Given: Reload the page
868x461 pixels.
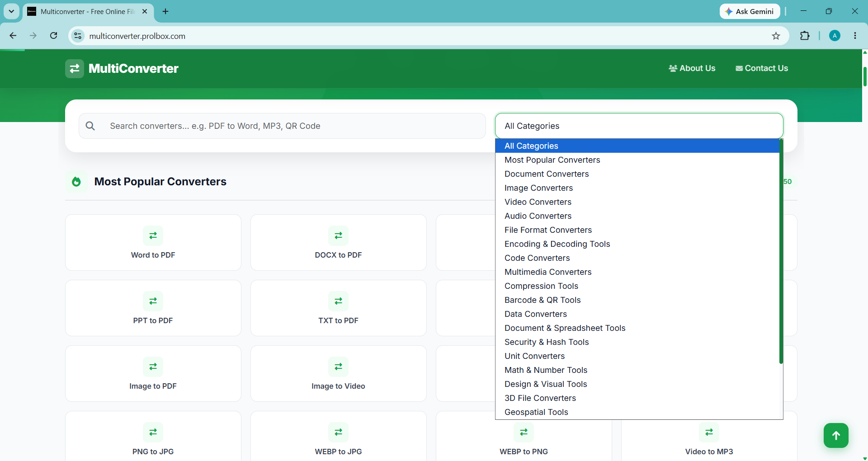Looking at the screenshot, I should 54,36.
